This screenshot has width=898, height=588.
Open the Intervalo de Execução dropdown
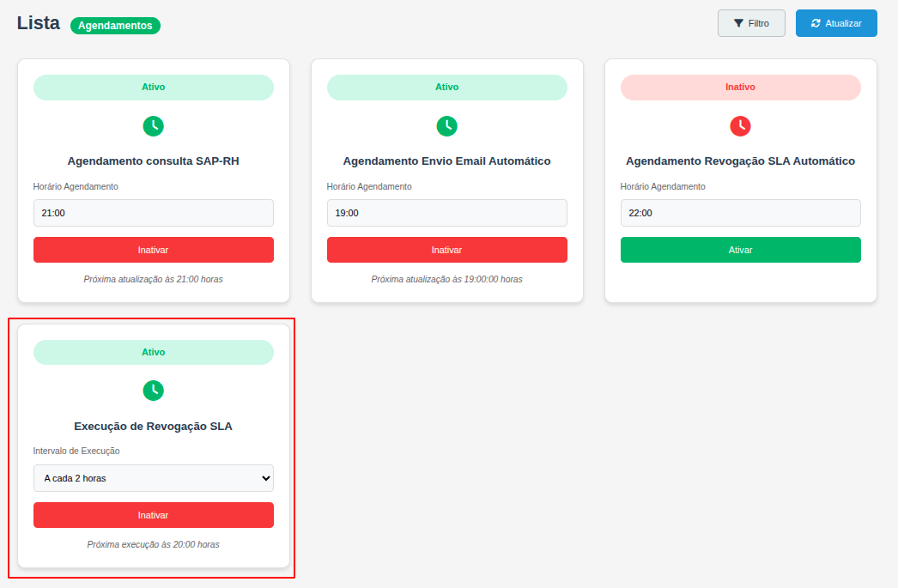click(x=153, y=478)
